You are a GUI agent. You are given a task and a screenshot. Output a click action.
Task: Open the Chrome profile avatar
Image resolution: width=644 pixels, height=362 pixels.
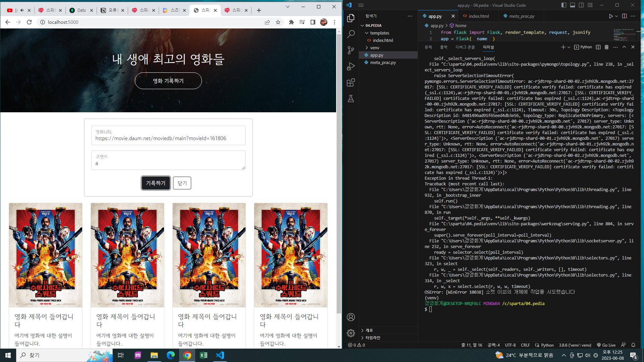[324, 22]
